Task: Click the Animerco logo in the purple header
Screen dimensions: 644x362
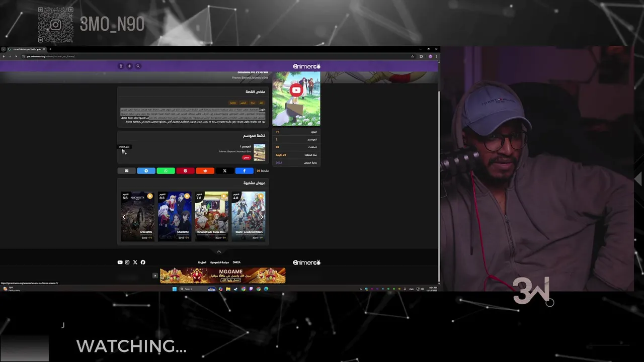Action: (x=306, y=66)
